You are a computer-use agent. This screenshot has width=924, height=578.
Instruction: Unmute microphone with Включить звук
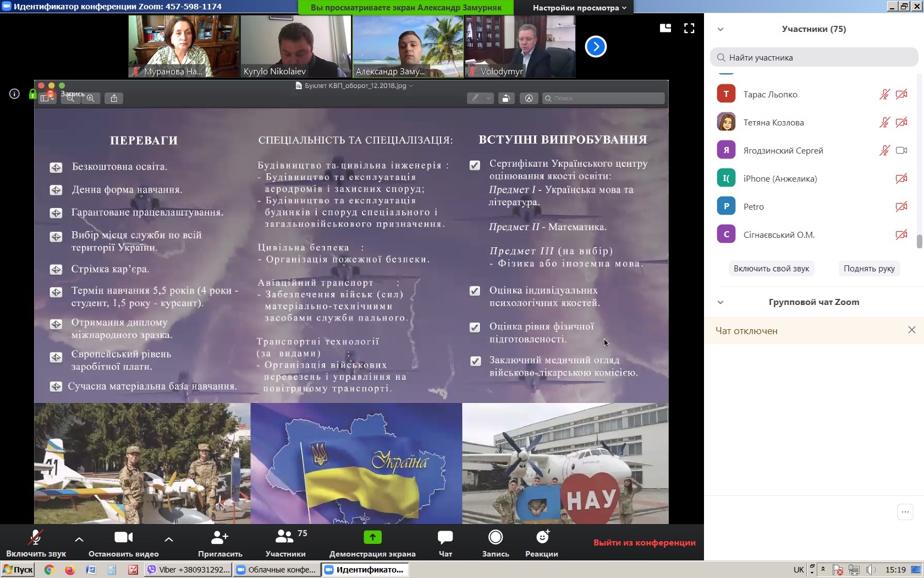36,543
